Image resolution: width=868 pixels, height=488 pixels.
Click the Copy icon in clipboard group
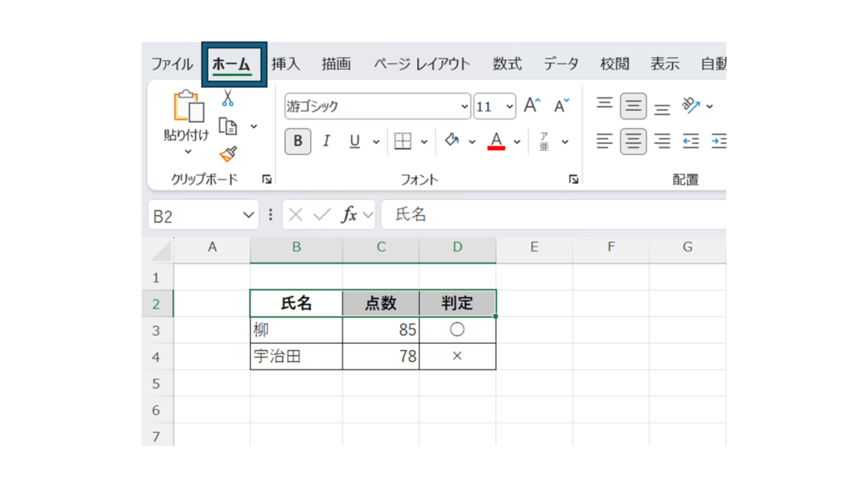[x=227, y=126]
